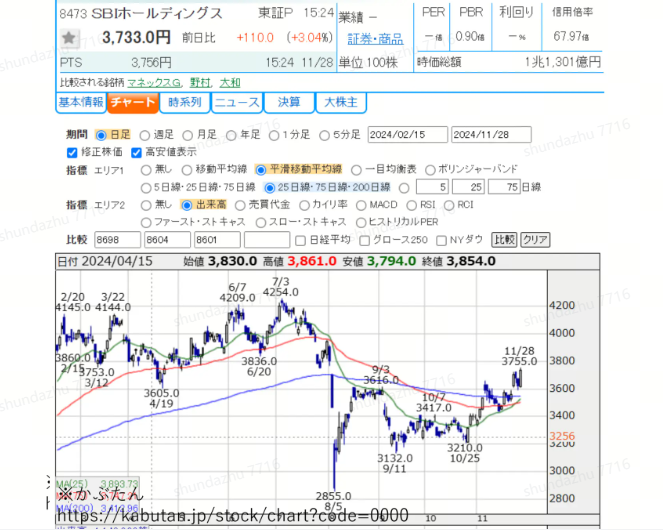The width and height of the screenshot is (663, 530).
Task: Select the ボリンジャーバンド indicator
Action: 430,170
